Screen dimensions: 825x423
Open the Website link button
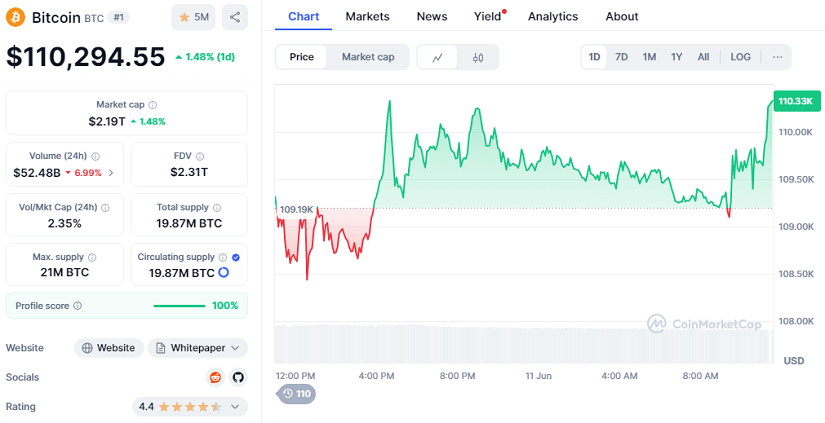point(109,348)
